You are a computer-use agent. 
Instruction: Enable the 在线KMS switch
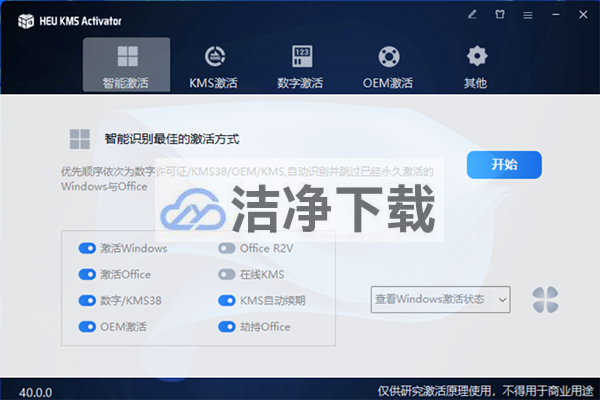pyautogui.click(x=227, y=274)
